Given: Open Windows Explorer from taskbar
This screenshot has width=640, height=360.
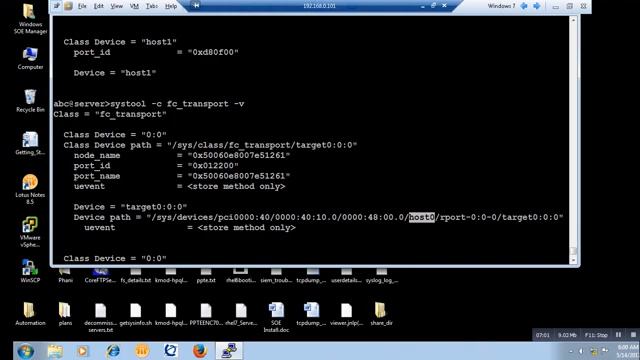Looking at the screenshot, I should (55, 351).
